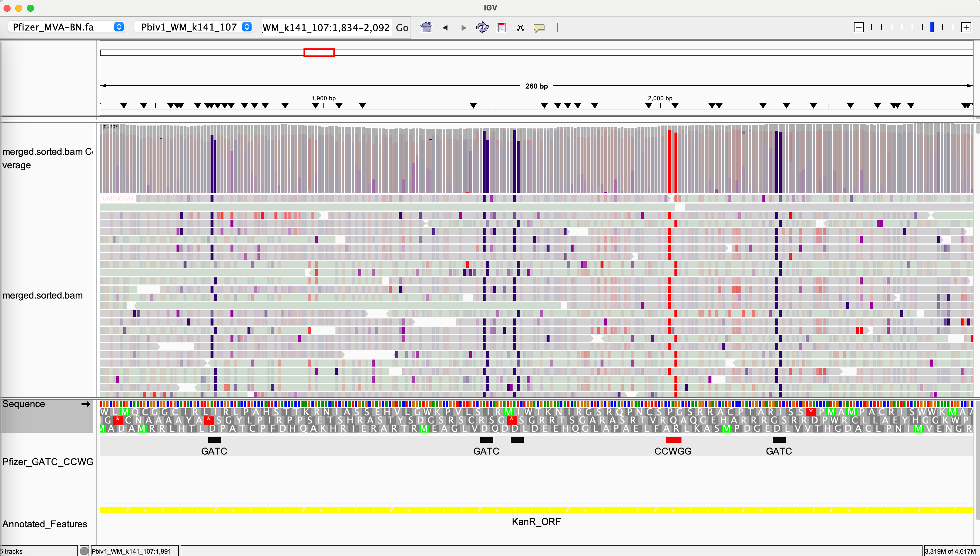
Task: Click red region box on chromosome ideogram
Action: pos(319,53)
